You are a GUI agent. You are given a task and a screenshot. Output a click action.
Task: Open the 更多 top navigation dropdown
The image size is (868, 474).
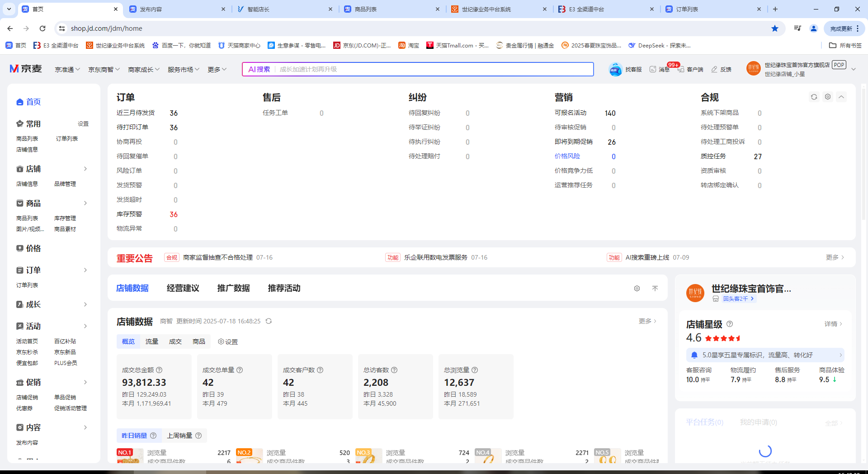click(x=217, y=70)
